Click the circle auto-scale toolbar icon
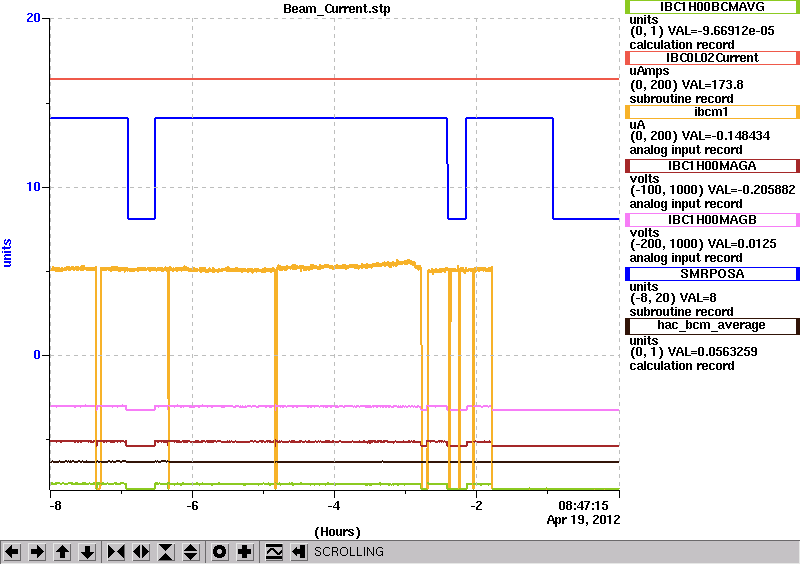The height and width of the screenshot is (564, 800). 220,552
